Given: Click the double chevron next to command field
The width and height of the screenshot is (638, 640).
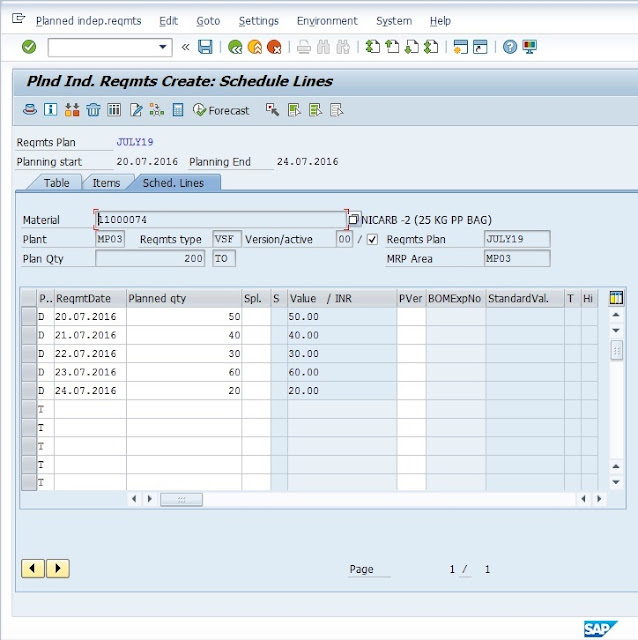Looking at the screenshot, I should [185, 47].
